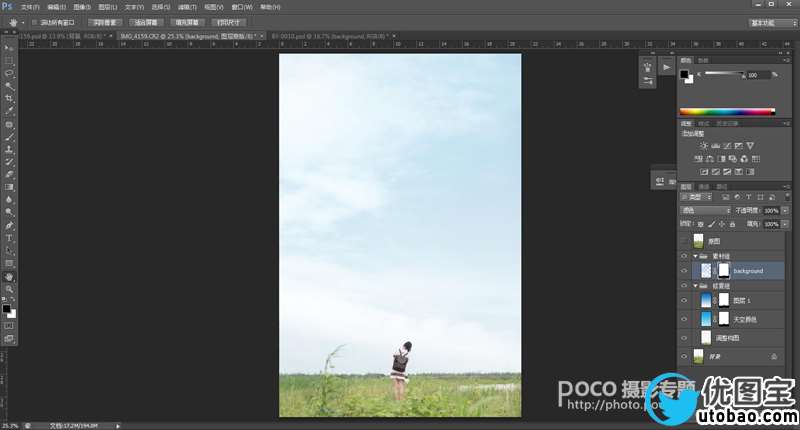Play the action using the arrow icon
Image resolution: width=800 pixels, height=430 pixels.
pyautogui.click(x=666, y=67)
